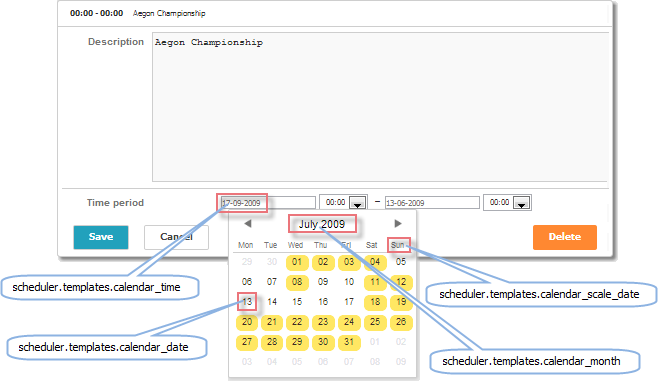Click the Cancel button
Screen dimensions: 658x381
pyautogui.click(x=176, y=237)
